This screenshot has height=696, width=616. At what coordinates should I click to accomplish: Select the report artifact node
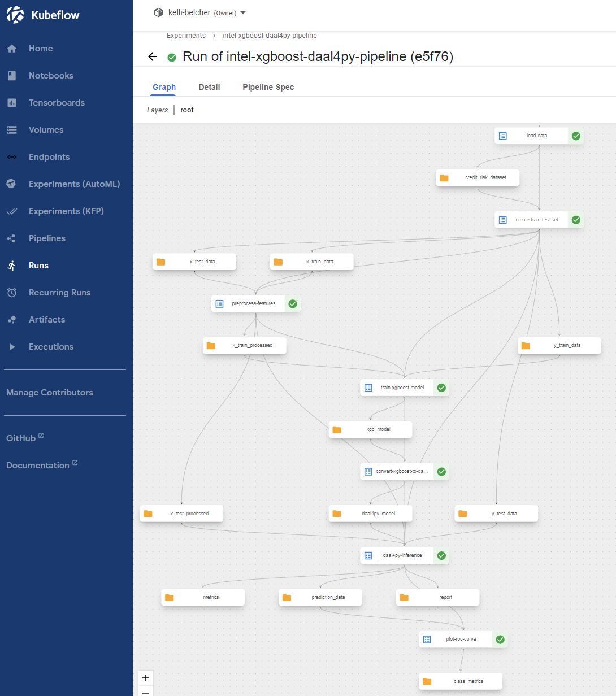coord(437,597)
